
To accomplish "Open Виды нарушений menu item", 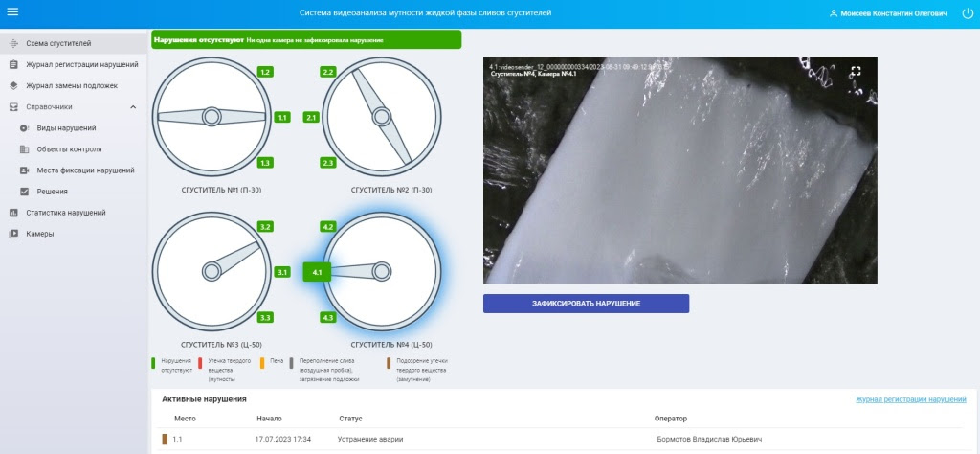I will (x=66, y=127).
